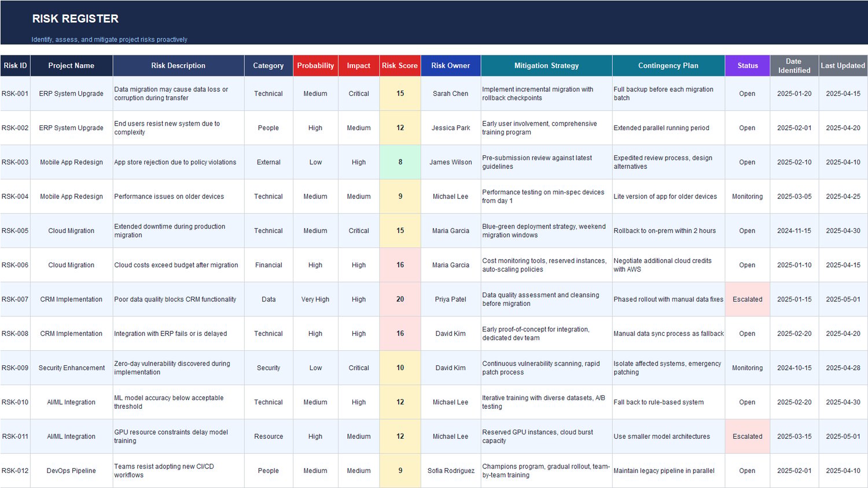The width and height of the screenshot is (868, 488).
Task: Select the Probability column header
Action: (315, 65)
